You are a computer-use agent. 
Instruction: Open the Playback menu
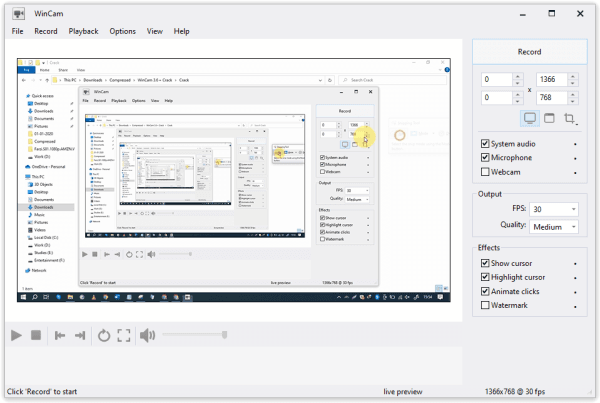[83, 31]
